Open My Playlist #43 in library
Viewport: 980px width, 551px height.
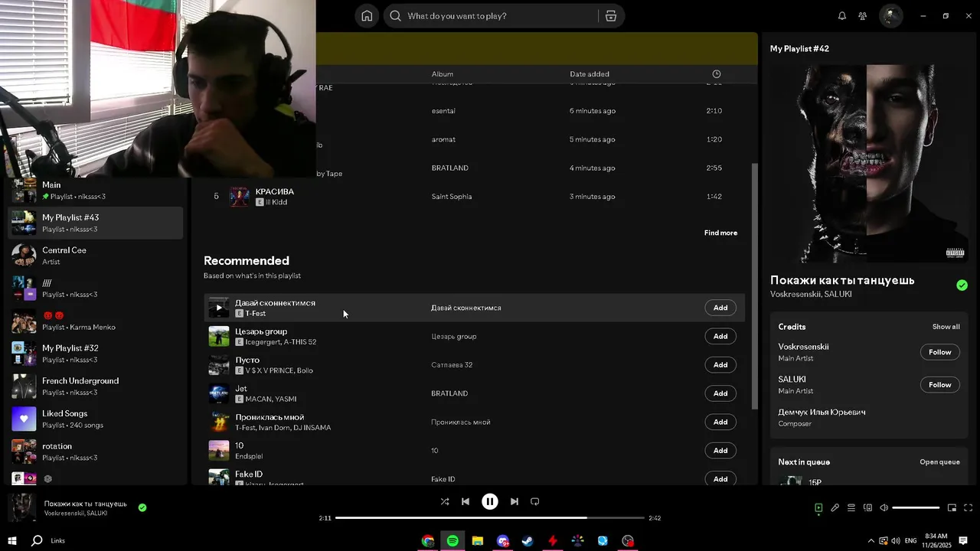96,223
